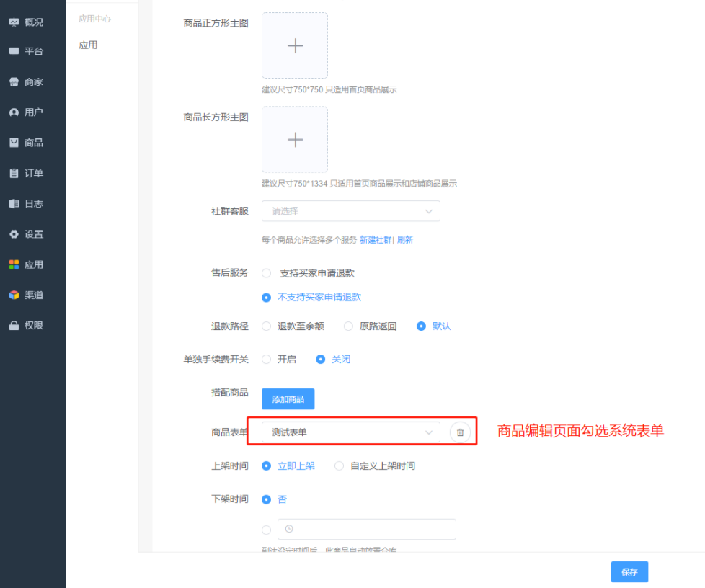Click the 添加商品 button
Image resolution: width=705 pixels, height=588 pixels.
pyautogui.click(x=288, y=399)
